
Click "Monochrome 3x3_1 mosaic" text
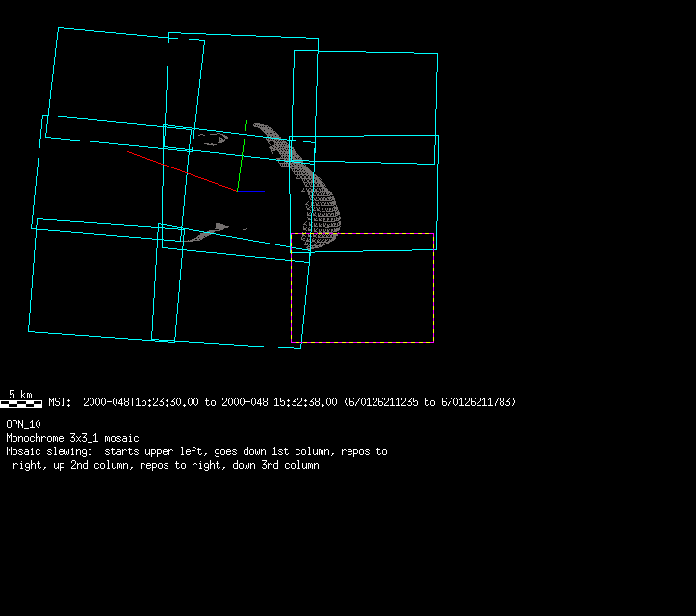click(x=72, y=439)
